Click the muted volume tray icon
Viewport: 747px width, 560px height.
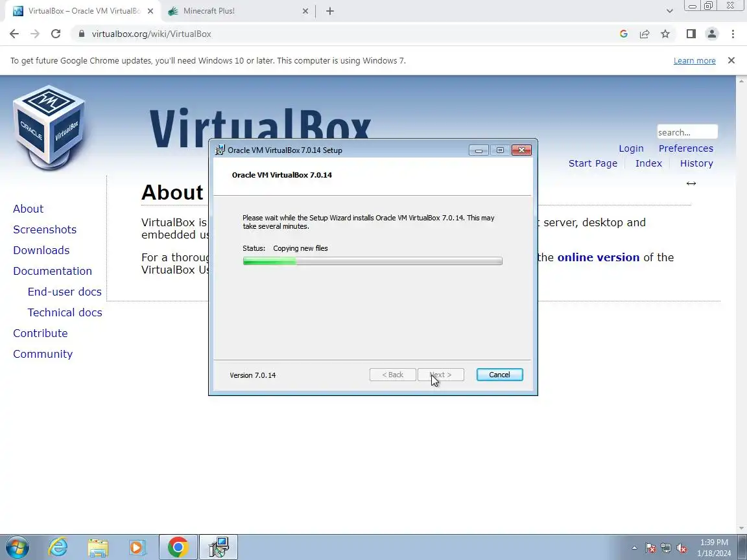pyautogui.click(x=682, y=548)
